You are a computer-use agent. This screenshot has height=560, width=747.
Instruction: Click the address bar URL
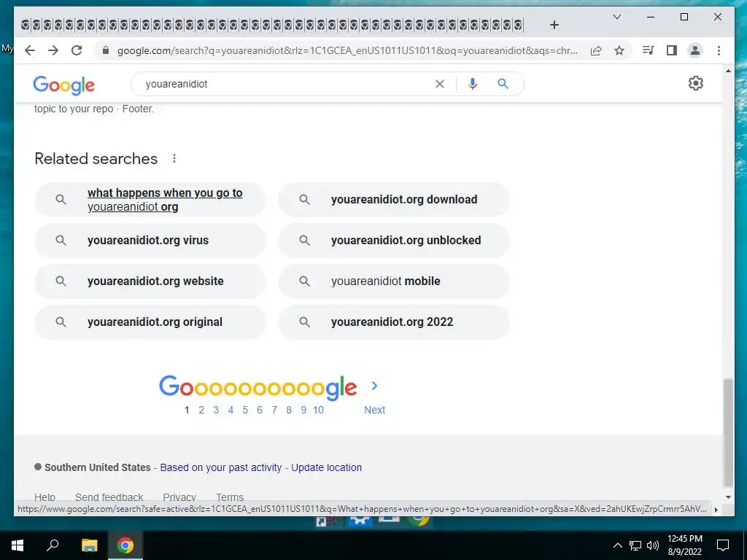[347, 50]
